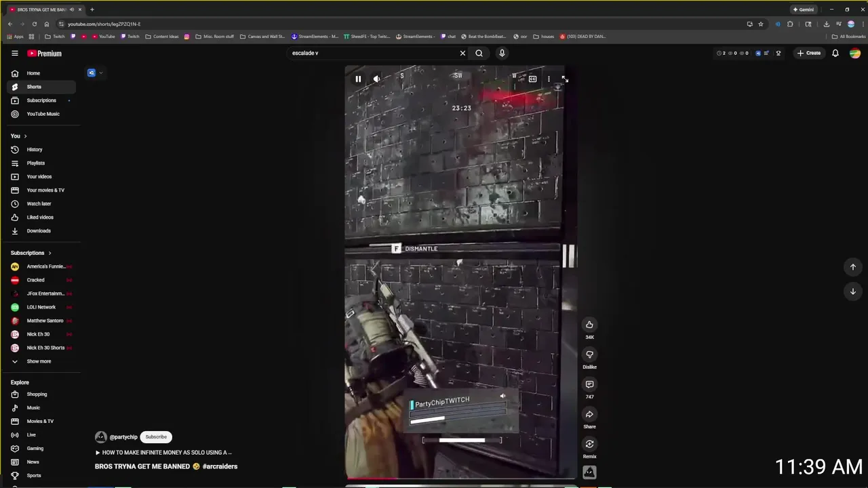Pause the Shorts video
This screenshot has height=488, width=868.
pos(358,79)
